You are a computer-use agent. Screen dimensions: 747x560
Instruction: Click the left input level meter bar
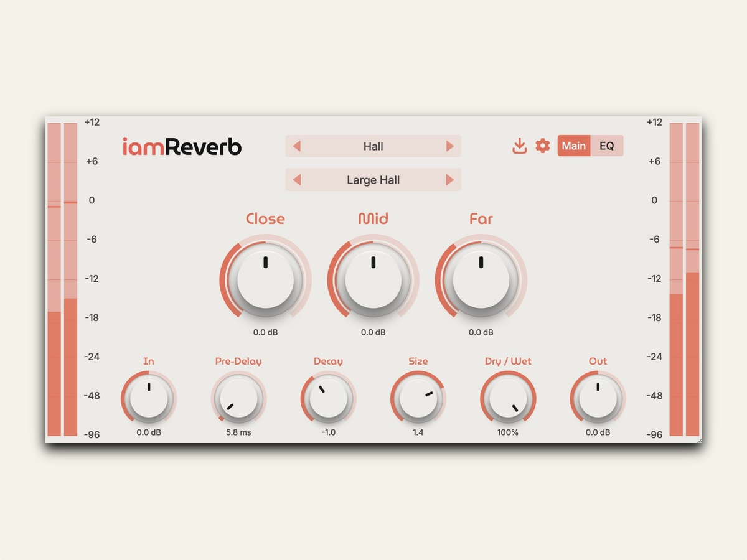click(54, 279)
